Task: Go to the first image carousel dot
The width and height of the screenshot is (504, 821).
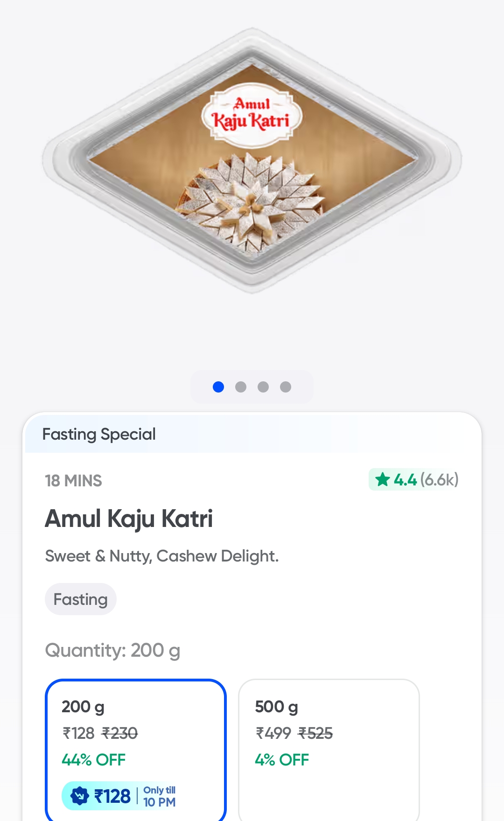Action: pos(218,387)
